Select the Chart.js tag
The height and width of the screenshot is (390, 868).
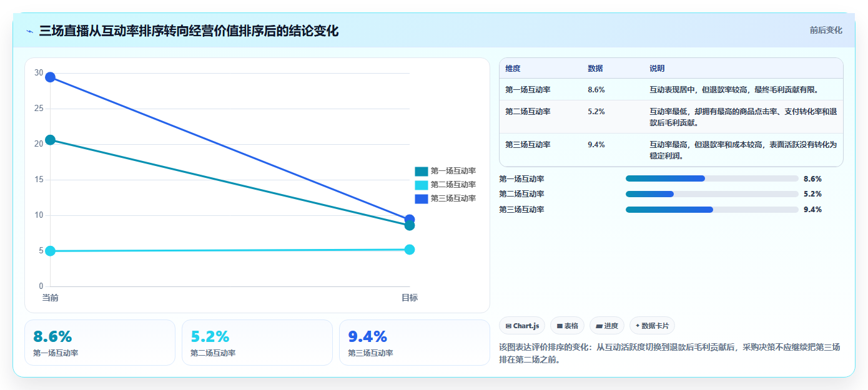click(x=522, y=326)
